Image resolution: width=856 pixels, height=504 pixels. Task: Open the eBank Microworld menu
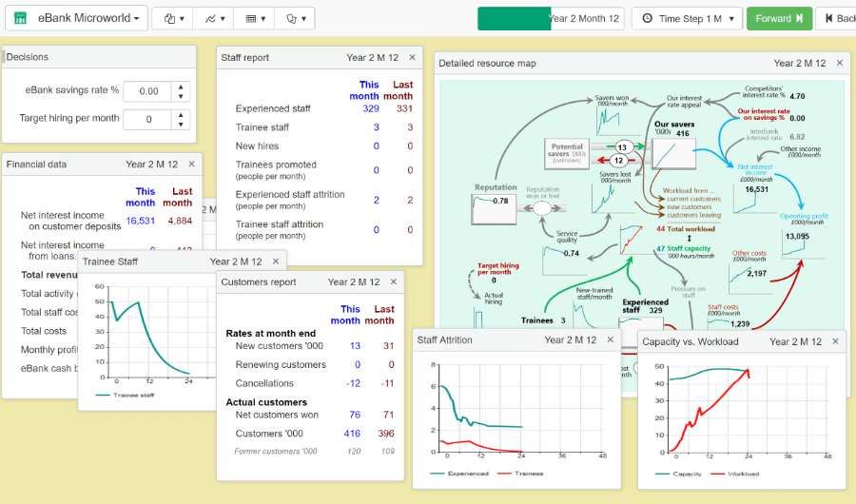click(92, 18)
